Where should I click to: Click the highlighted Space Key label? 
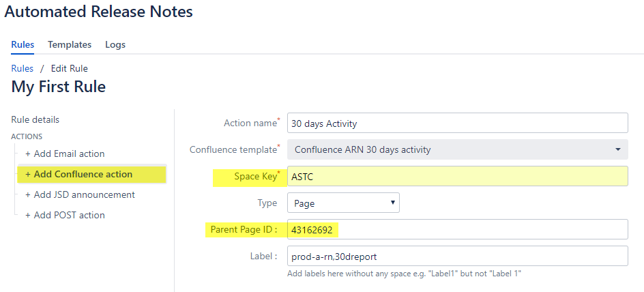tap(257, 176)
